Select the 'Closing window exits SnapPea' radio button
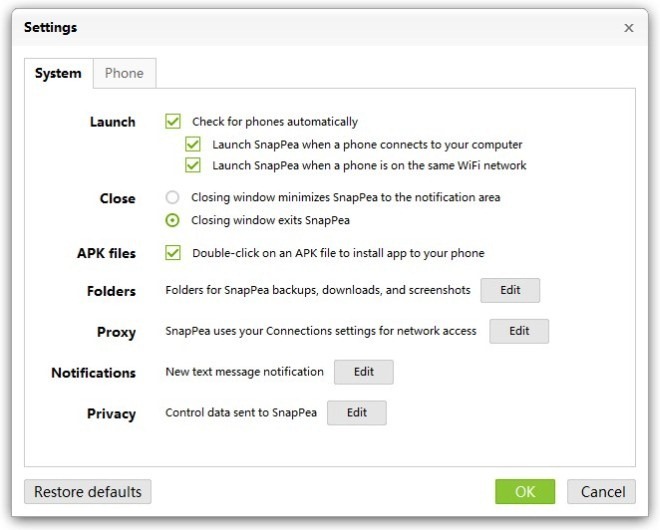Screen dimensions: 660x530 click(172, 220)
